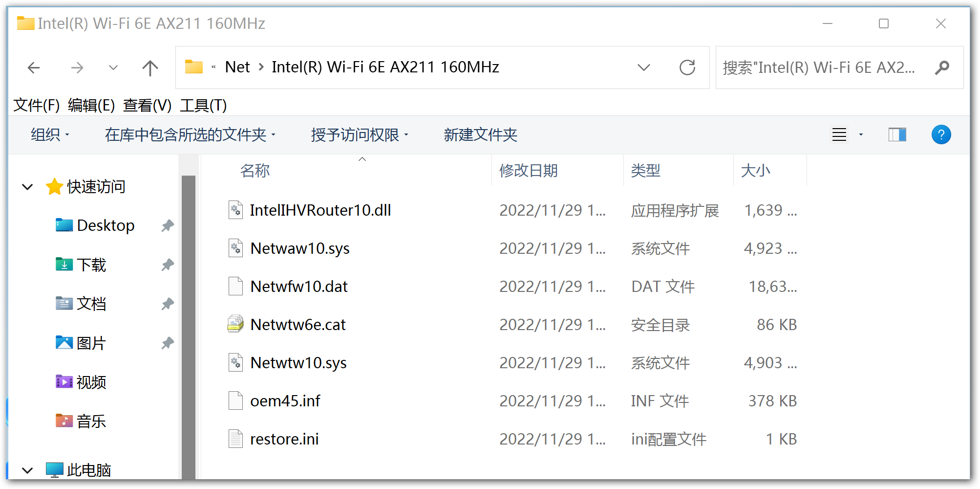This screenshot has width=980, height=489.
Task: Select the restore.ini file icon
Action: pos(235,439)
